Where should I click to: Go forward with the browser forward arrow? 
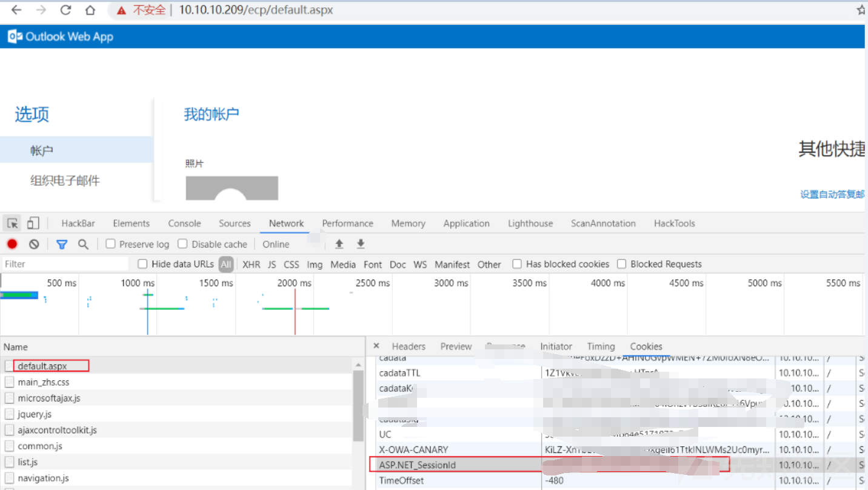(41, 10)
